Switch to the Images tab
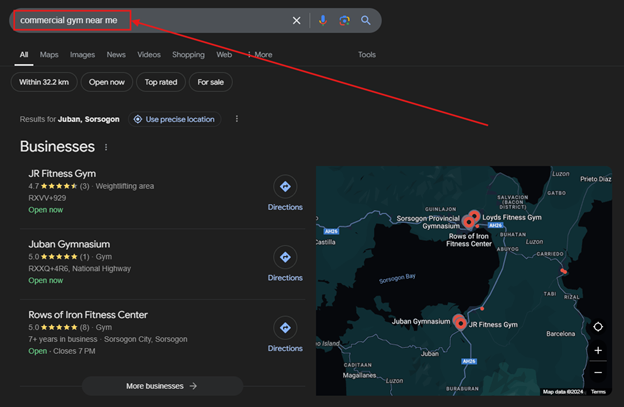The image size is (624, 407). click(x=82, y=55)
